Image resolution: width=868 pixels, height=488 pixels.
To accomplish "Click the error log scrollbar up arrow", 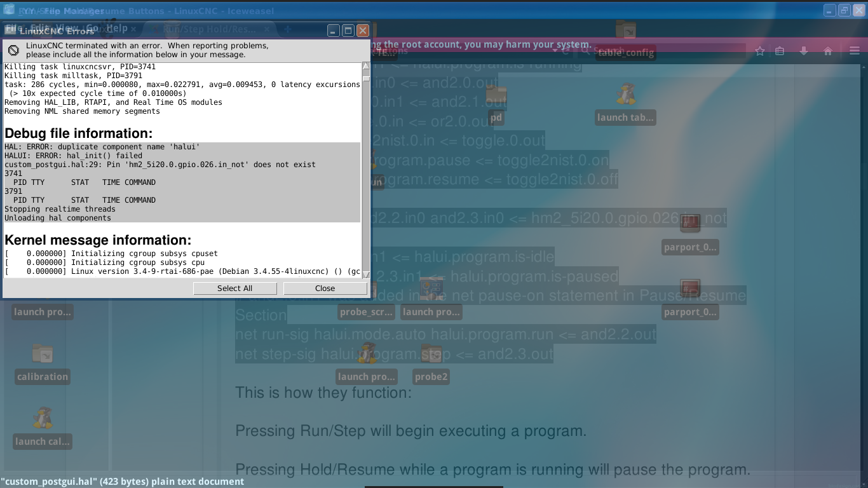I will (x=366, y=67).
